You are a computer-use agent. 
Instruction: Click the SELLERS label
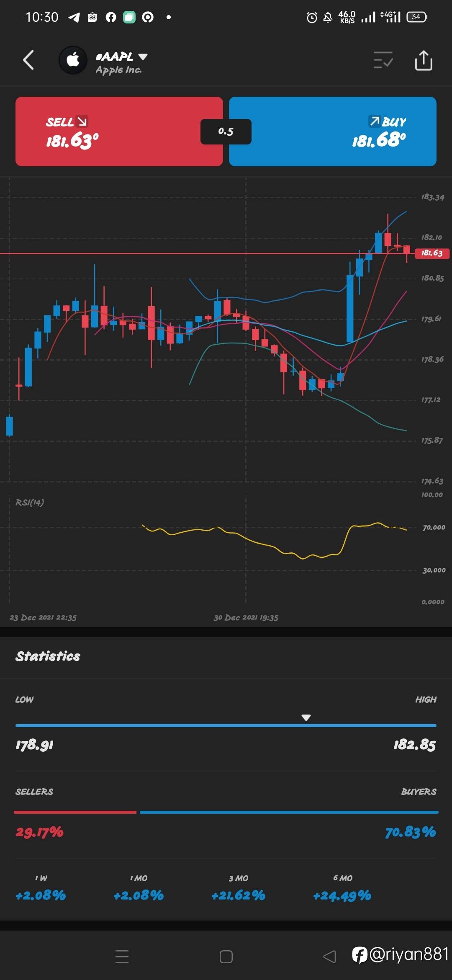34,792
